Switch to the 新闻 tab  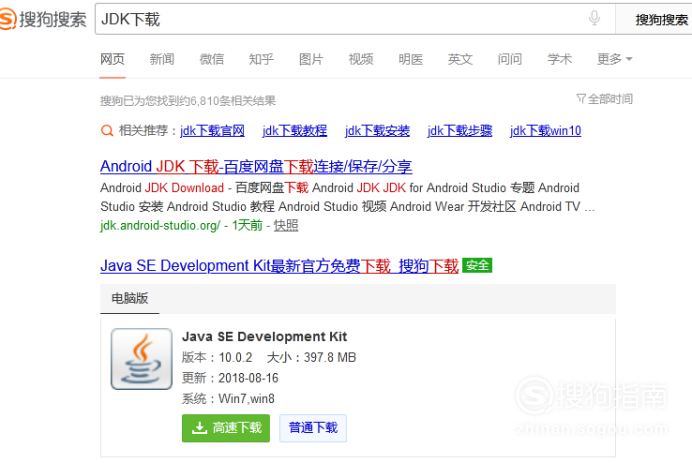click(x=162, y=59)
